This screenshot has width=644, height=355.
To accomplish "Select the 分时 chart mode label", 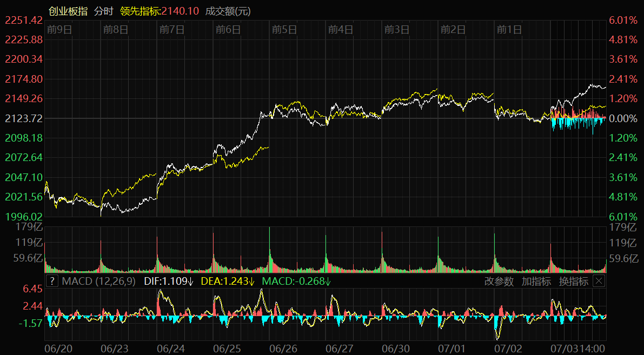I will [103, 11].
